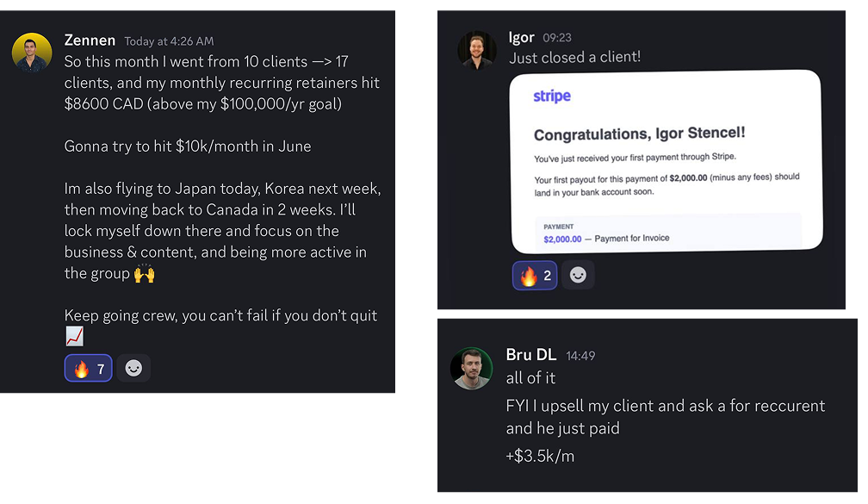868x504 pixels.
Task: Click the 14:49 message timestamp
Action: pos(580,355)
